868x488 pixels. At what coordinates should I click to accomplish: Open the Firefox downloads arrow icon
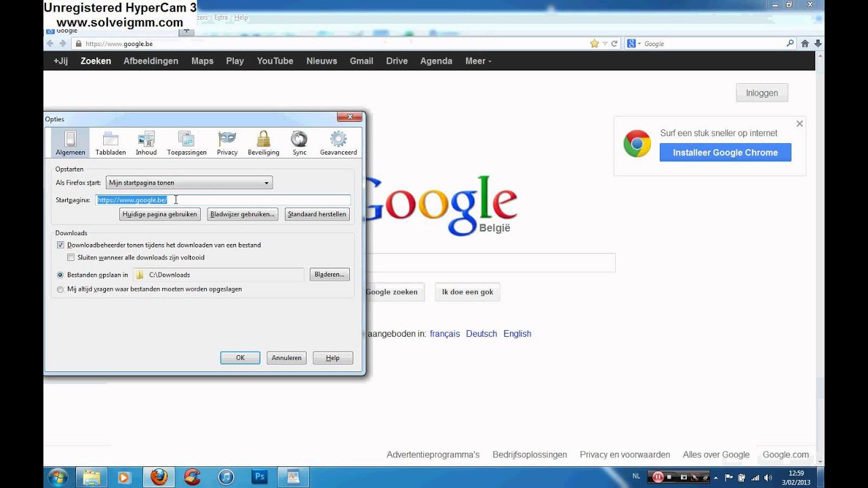click(818, 43)
